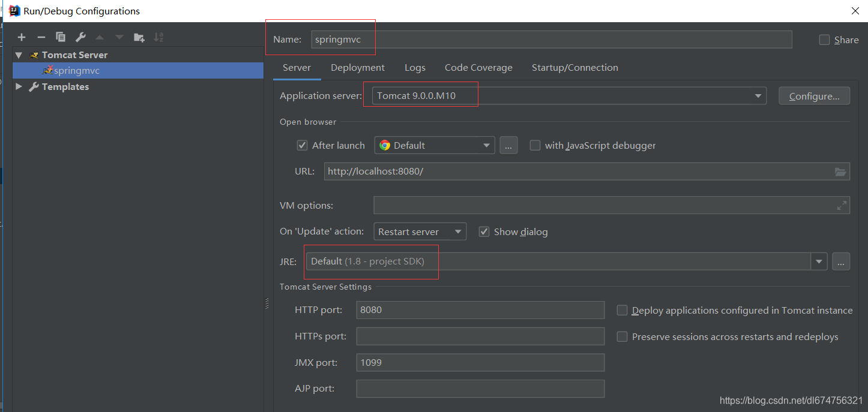Select the Templates item in the tree

(65, 86)
